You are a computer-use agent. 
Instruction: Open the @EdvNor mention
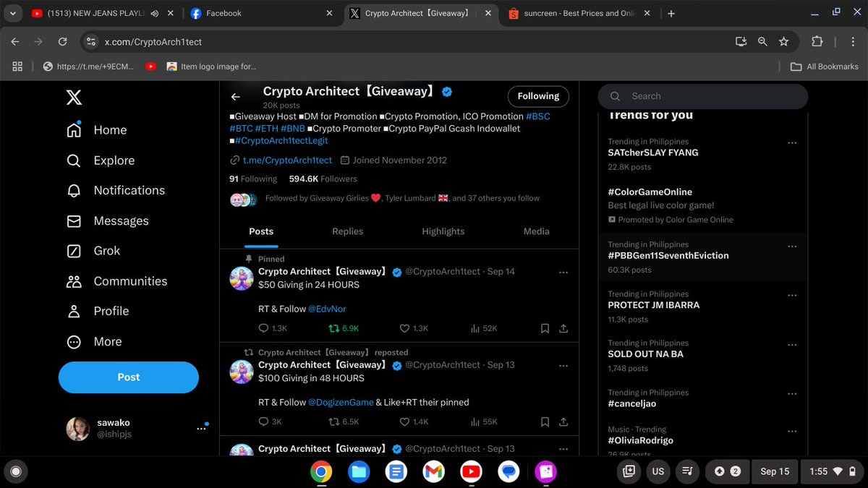pos(328,309)
